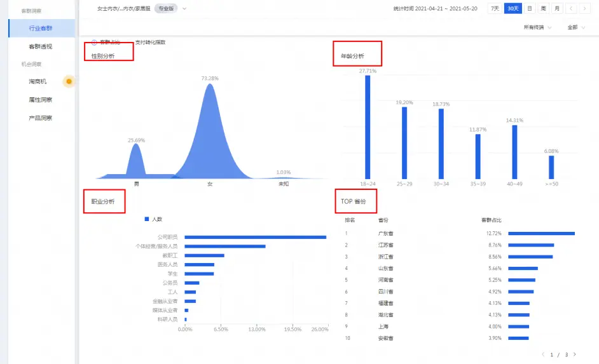Expand the 女士内衣 category selector arrow
Image resolution: width=599 pixels, height=364 pixels.
184,8
